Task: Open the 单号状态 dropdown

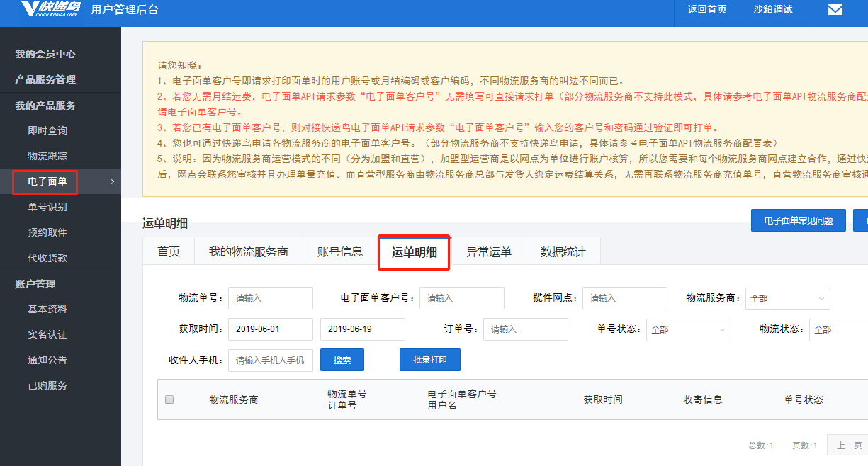Action: coord(688,329)
